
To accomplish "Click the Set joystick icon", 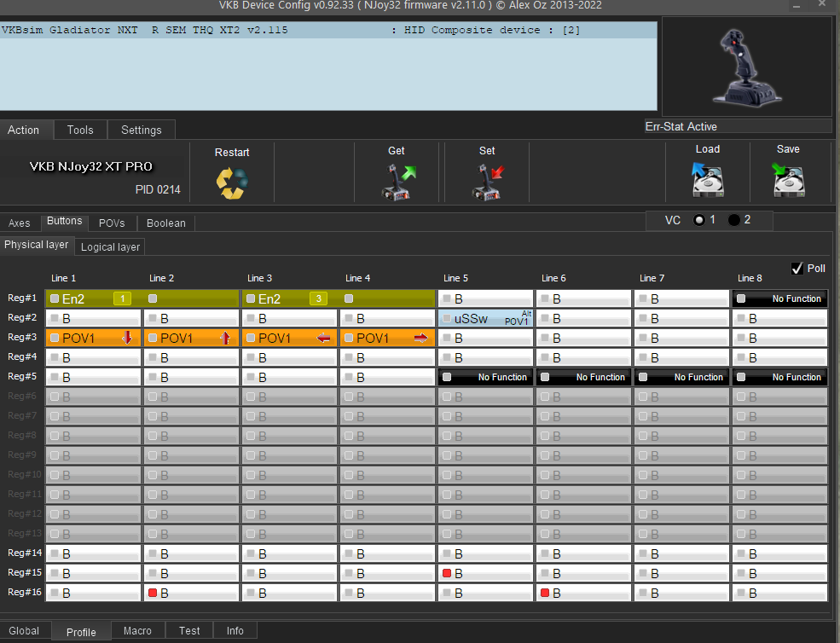I will click(488, 182).
